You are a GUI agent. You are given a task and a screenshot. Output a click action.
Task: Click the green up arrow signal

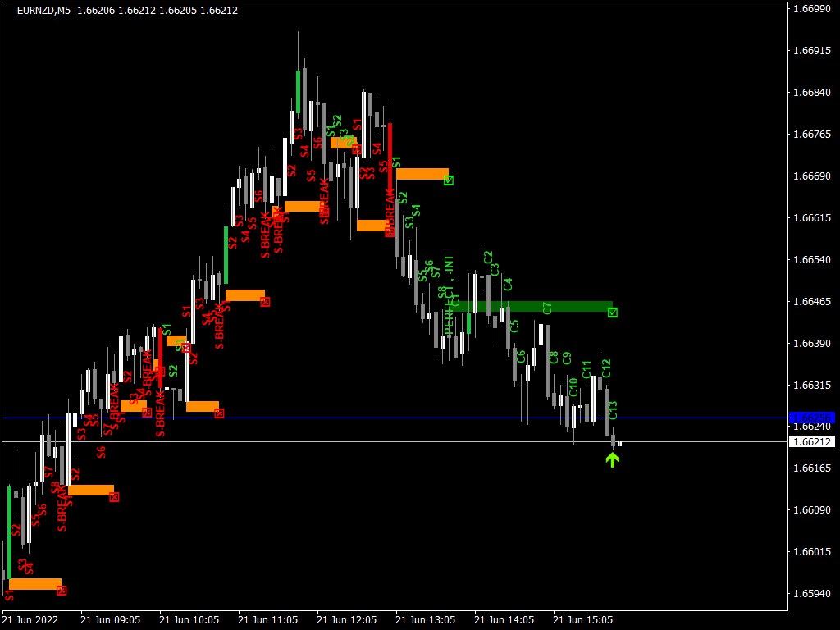pyautogui.click(x=613, y=459)
